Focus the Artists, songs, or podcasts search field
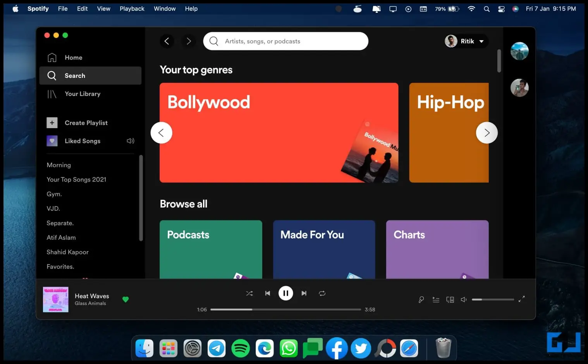The width and height of the screenshot is (588, 364). pyautogui.click(x=285, y=41)
